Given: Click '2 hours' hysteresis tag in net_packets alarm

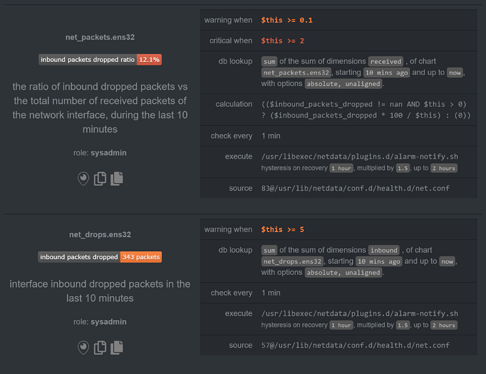Looking at the screenshot, I should pos(444,168).
